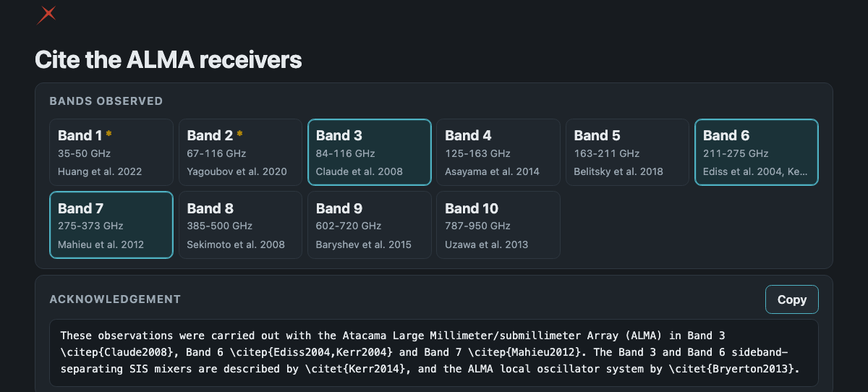Click the '67-116 GHz' frequency text

(216, 153)
